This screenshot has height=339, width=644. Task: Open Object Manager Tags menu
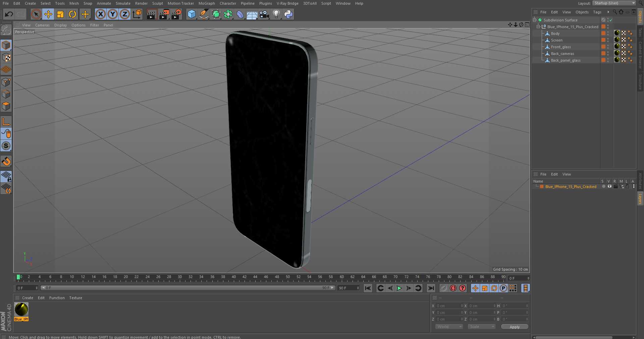click(597, 12)
